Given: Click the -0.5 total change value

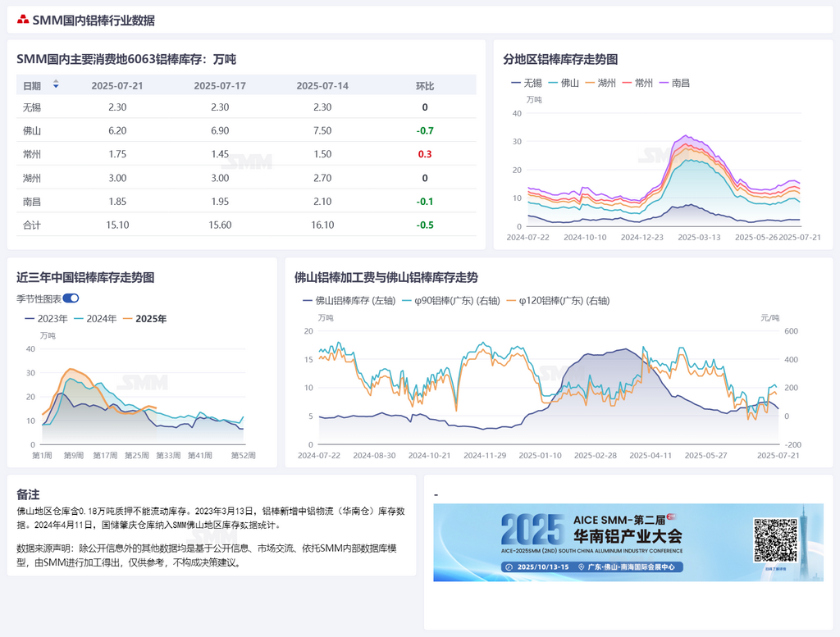Looking at the screenshot, I should 425,225.
